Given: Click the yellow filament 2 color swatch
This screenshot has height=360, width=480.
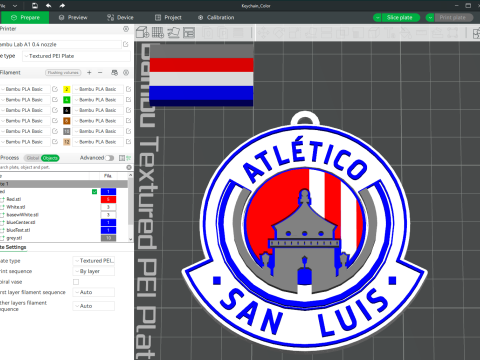Looking at the screenshot, I should tap(67, 89).
